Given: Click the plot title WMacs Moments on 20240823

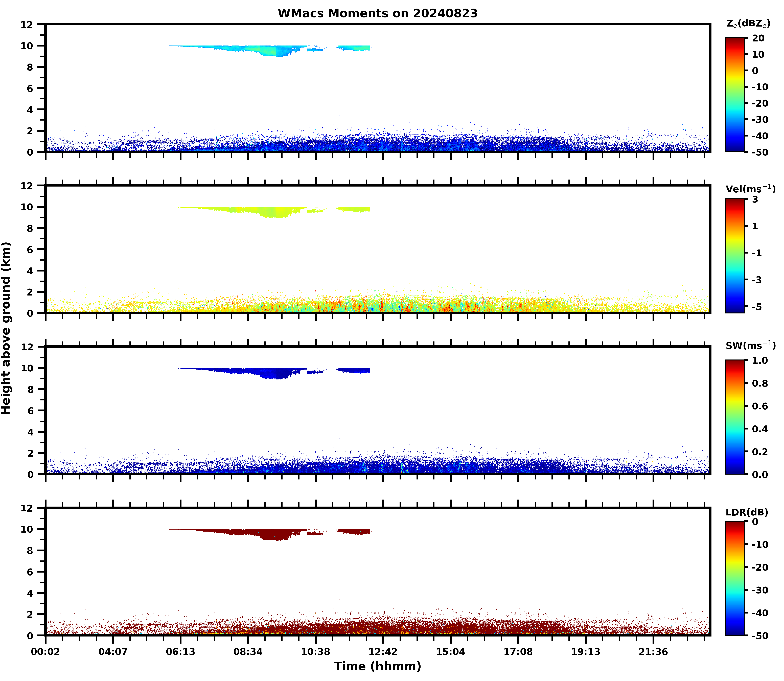Looking at the screenshot, I should pyautogui.click(x=377, y=13).
